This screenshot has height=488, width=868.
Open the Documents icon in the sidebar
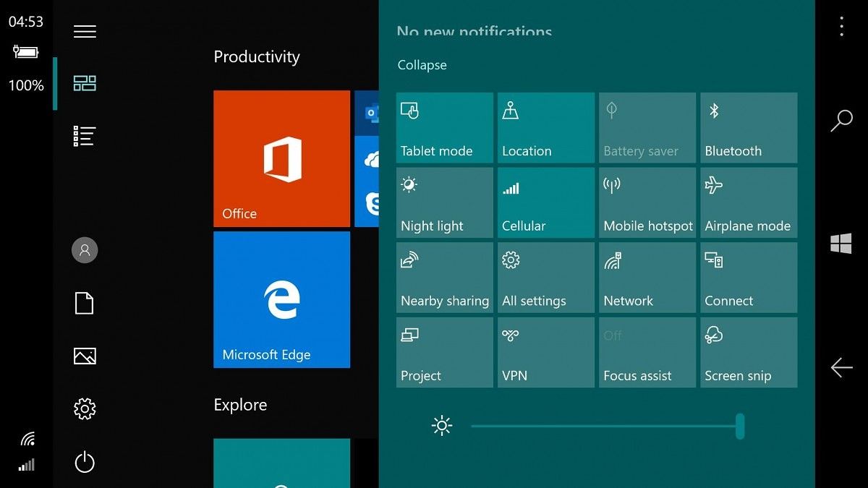tap(84, 304)
